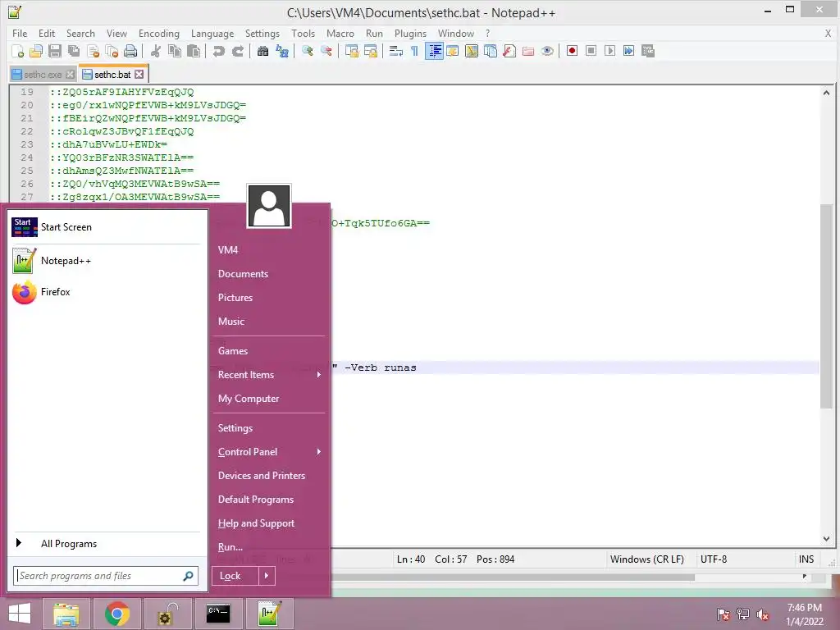
Task: Click the user account picture
Action: 269,206
